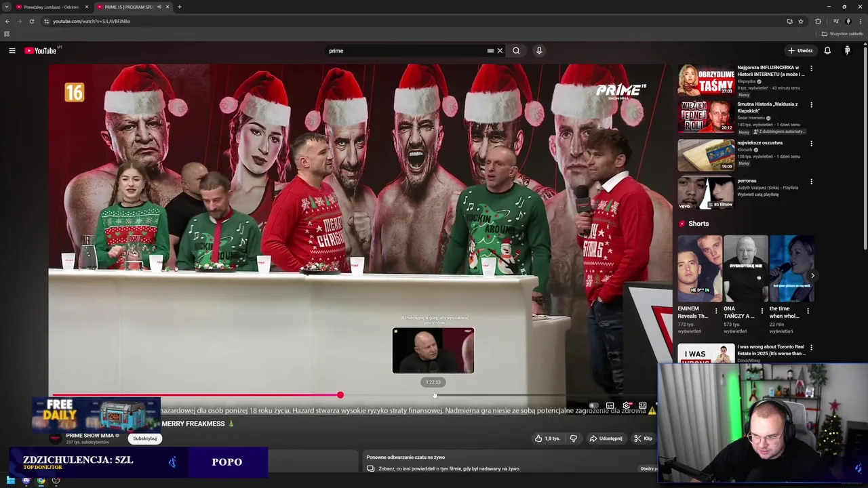Open the 'ONA TAŃCZY A' short
The height and width of the screenshot is (488, 868).
[x=745, y=268]
